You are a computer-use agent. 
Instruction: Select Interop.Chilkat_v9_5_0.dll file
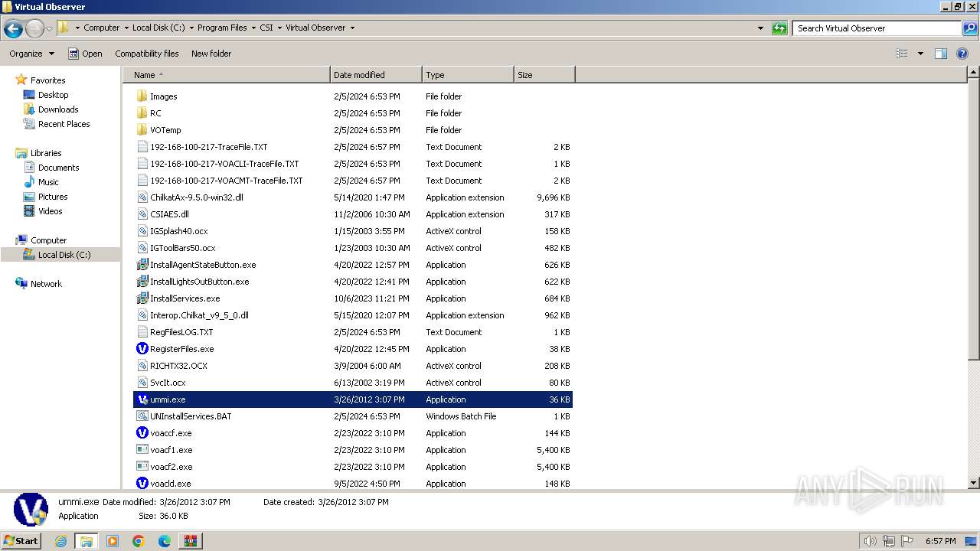pyautogui.click(x=199, y=315)
